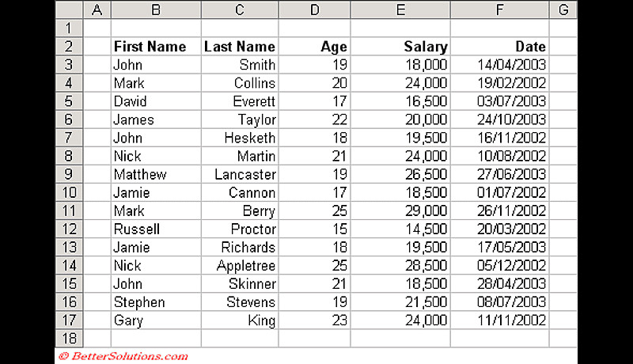Open the BetterSolutions.com link
The height and width of the screenshot is (364, 633).
(123, 356)
